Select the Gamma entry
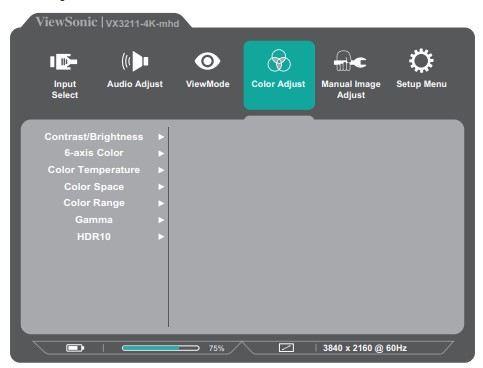This screenshot has height=368, width=483. pos(94,220)
